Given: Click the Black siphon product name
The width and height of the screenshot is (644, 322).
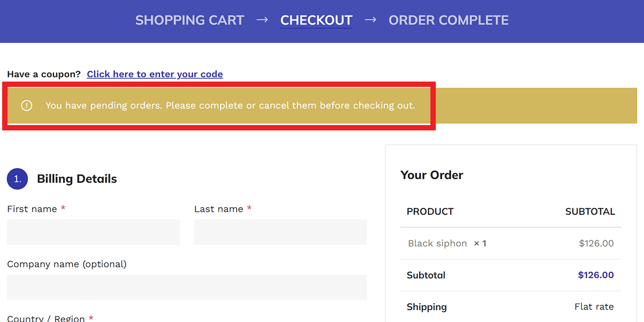Looking at the screenshot, I should click(437, 243).
